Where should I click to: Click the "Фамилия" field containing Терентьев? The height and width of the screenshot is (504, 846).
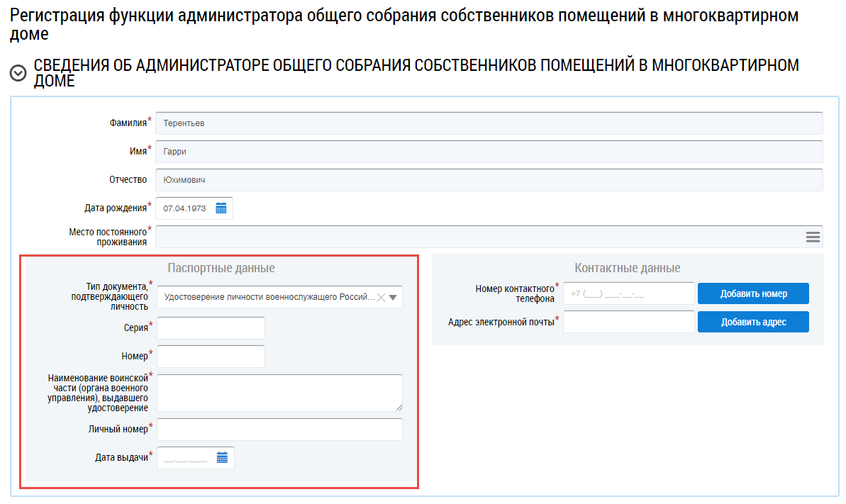pos(489,123)
